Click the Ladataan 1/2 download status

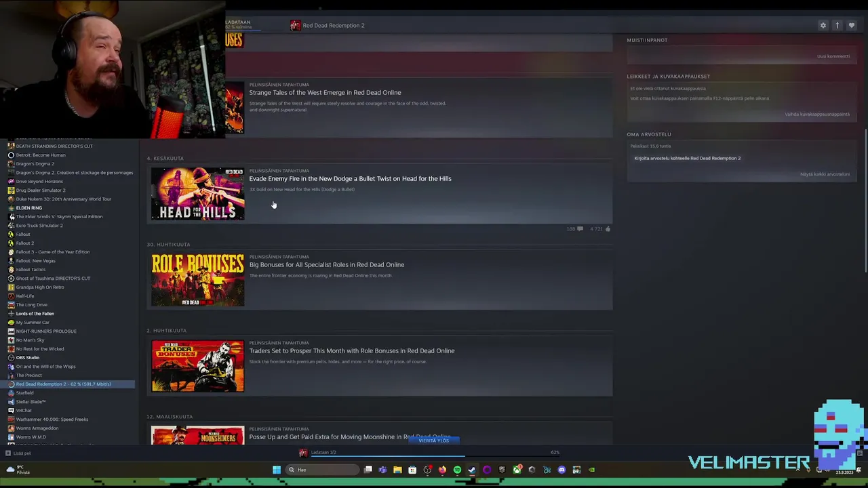click(323, 452)
